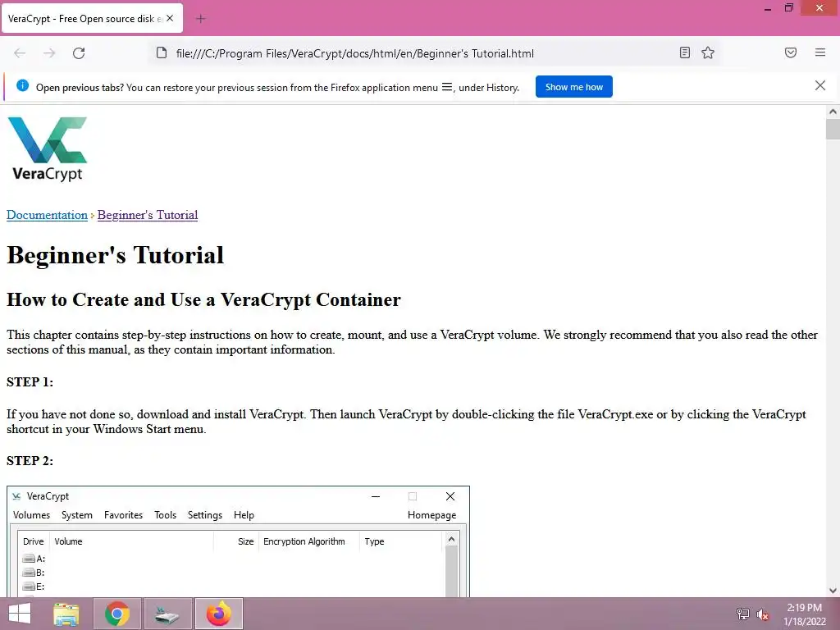Open Google Chrome from the taskbar
Screen dimensions: 840x630
(117, 614)
